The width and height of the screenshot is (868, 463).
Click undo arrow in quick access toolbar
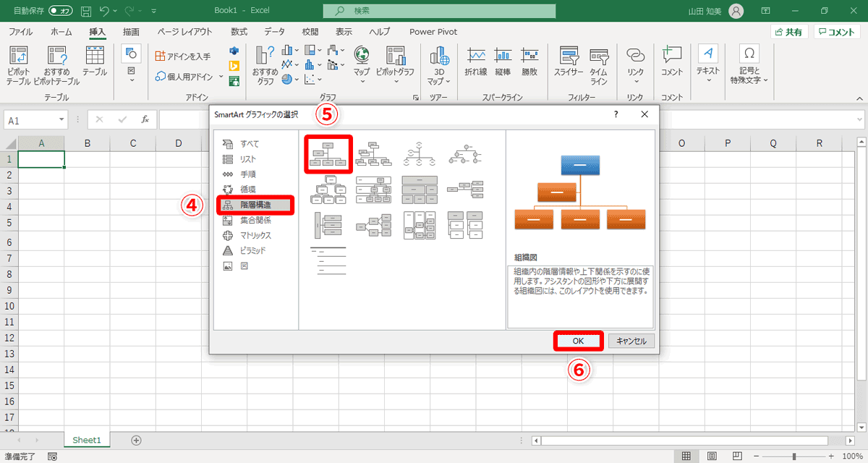tap(104, 11)
